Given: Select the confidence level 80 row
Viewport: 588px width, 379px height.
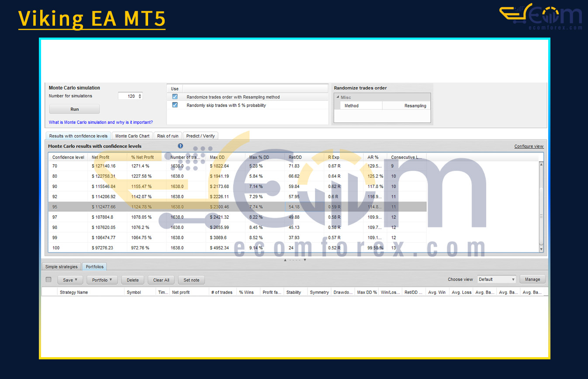Looking at the screenshot, I should coord(237,176).
